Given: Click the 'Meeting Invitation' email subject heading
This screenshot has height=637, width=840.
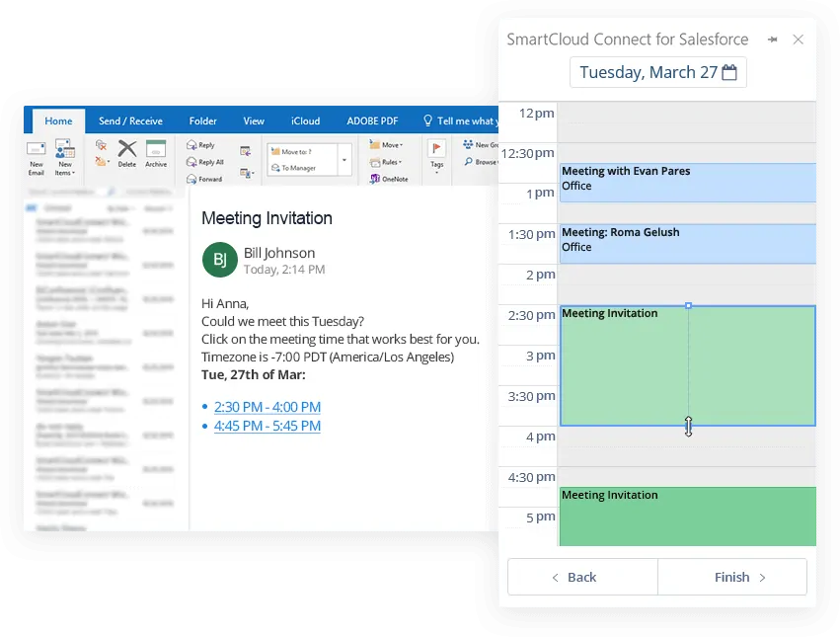Looking at the screenshot, I should tap(267, 218).
